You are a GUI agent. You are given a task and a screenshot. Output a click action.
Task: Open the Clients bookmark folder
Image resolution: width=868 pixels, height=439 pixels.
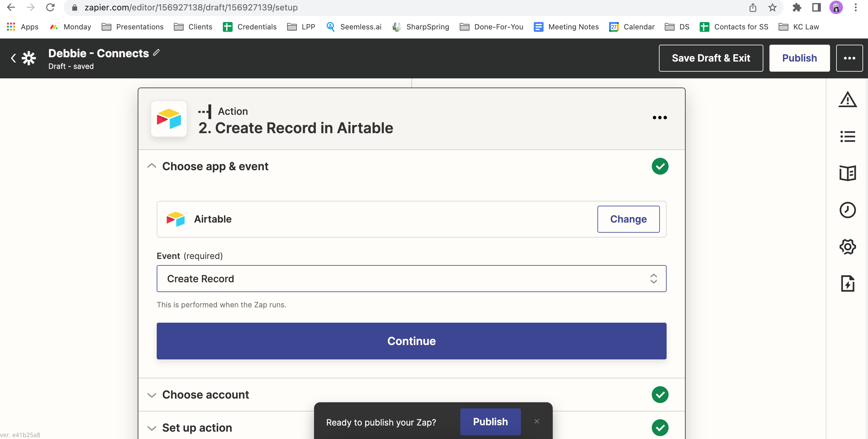(x=193, y=27)
